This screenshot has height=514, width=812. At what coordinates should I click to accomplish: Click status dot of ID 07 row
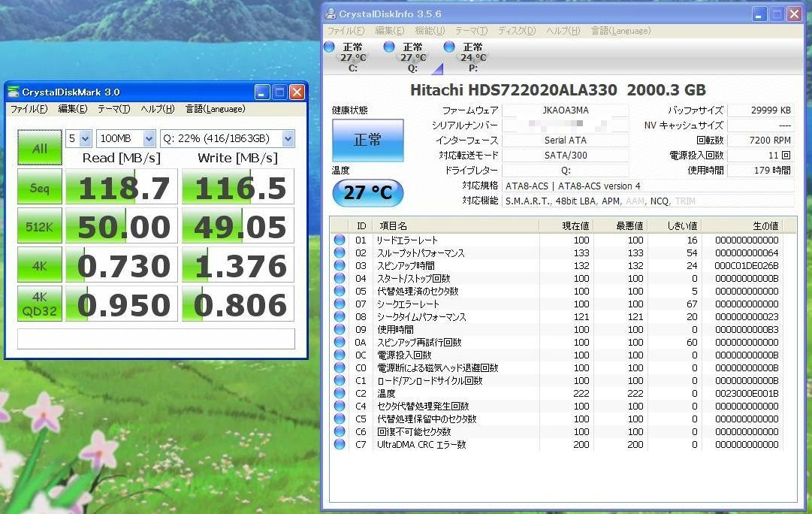(340, 304)
